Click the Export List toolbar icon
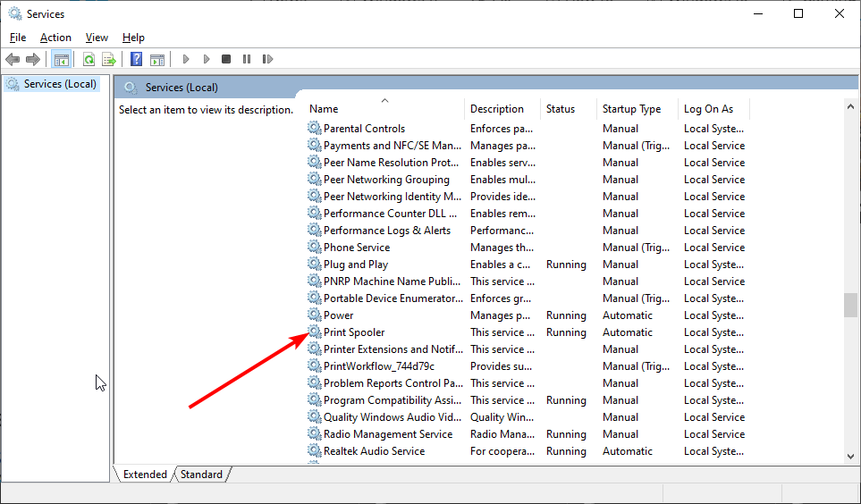 [x=109, y=59]
